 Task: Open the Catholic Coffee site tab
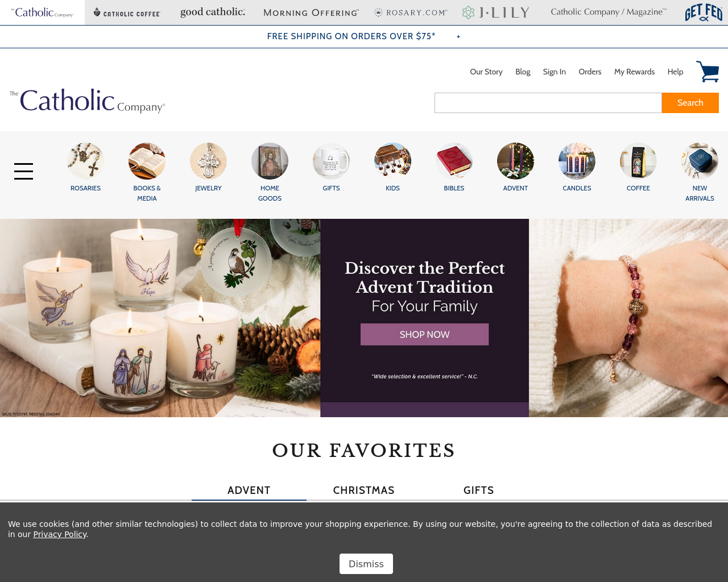point(127,13)
